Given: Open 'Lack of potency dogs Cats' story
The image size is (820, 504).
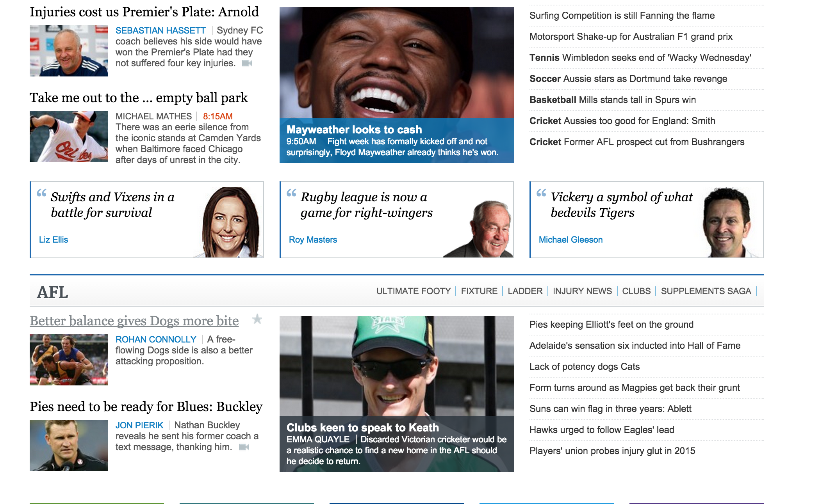Looking at the screenshot, I should pyautogui.click(x=584, y=367).
